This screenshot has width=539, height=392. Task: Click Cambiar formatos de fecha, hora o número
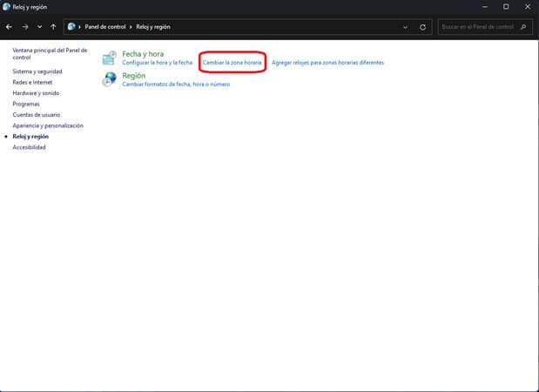click(x=176, y=84)
